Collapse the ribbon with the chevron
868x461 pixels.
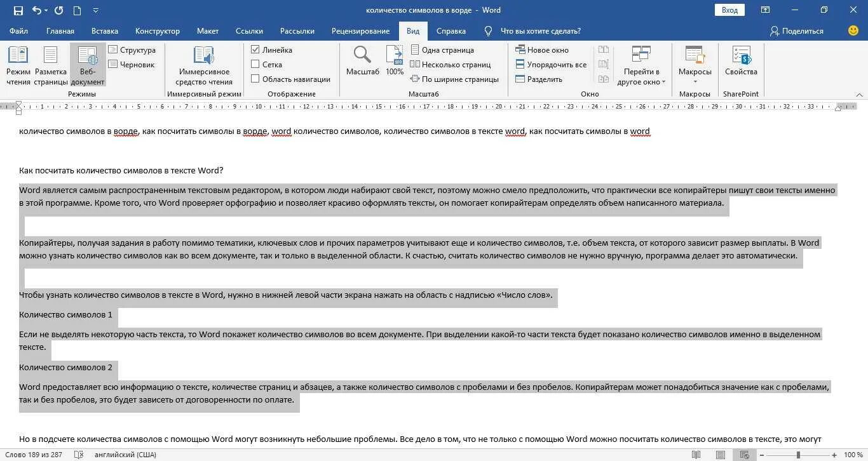click(x=860, y=94)
